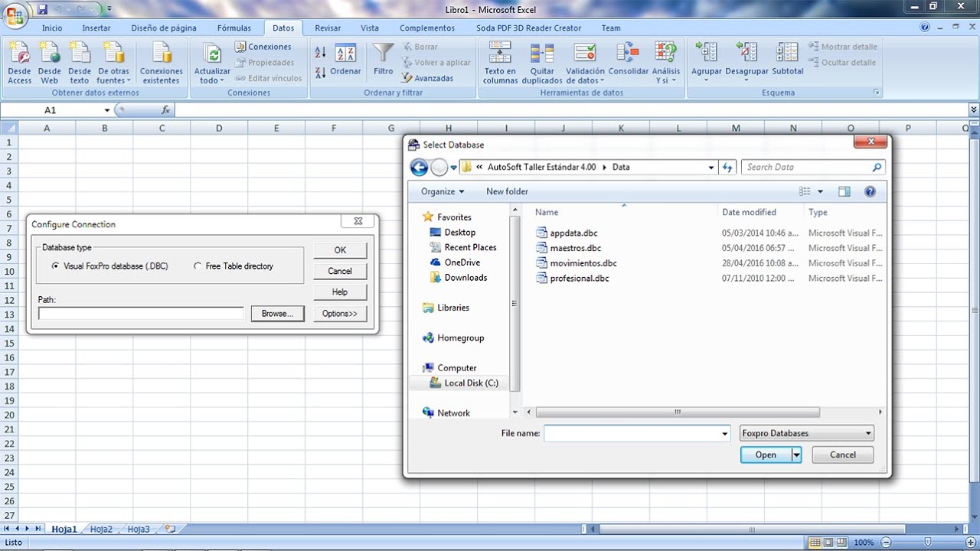Click Subtotal icon in ribbon
Image resolution: width=980 pixels, height=551 pixels.
click(x=787, y=60)
